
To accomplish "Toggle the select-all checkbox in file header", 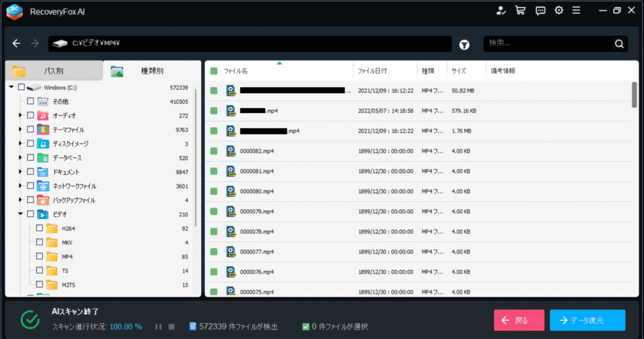I will click(x=214, y=71).
